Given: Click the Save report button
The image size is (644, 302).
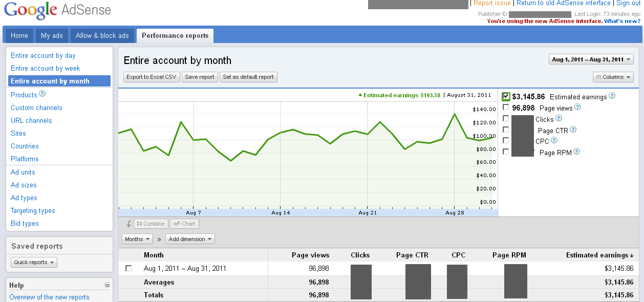Looking at the screenshot, I should (x=200, y=77).
